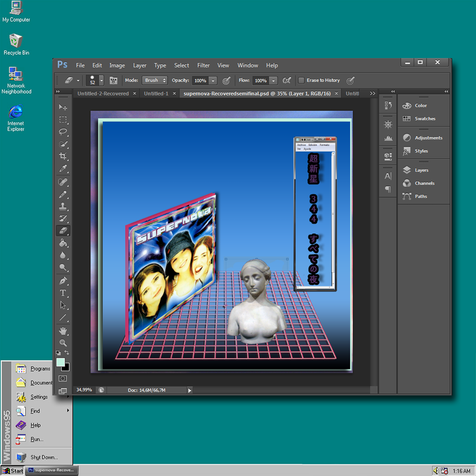Enable the Erase to History checkbox
This screenshot has height=476, width=476.
tap(301, 81)
